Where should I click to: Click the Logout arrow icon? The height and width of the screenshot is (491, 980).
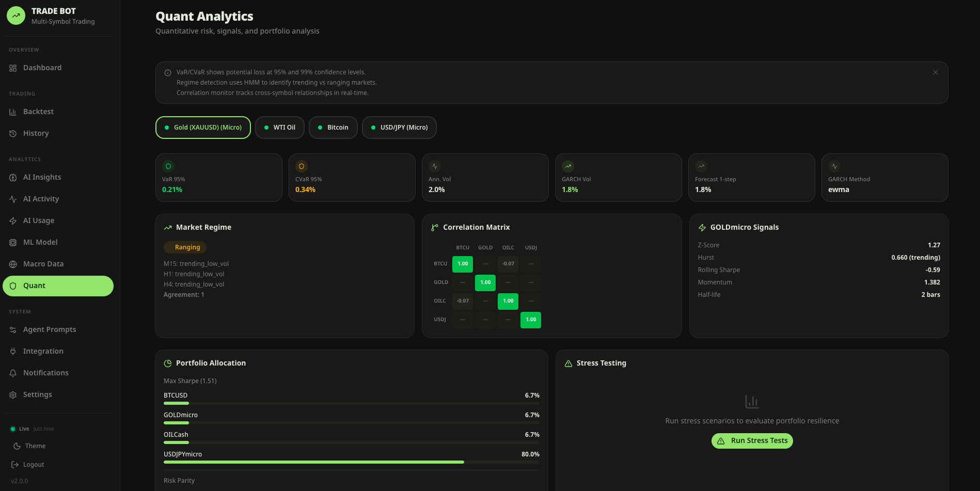tap(15, 465)
